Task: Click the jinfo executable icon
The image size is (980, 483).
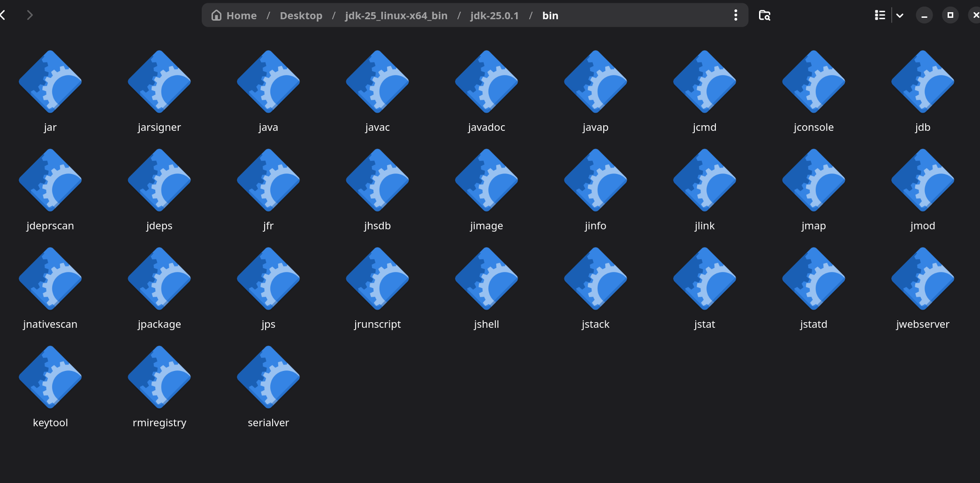Action: pyautogui.click(x=596, y=180)
